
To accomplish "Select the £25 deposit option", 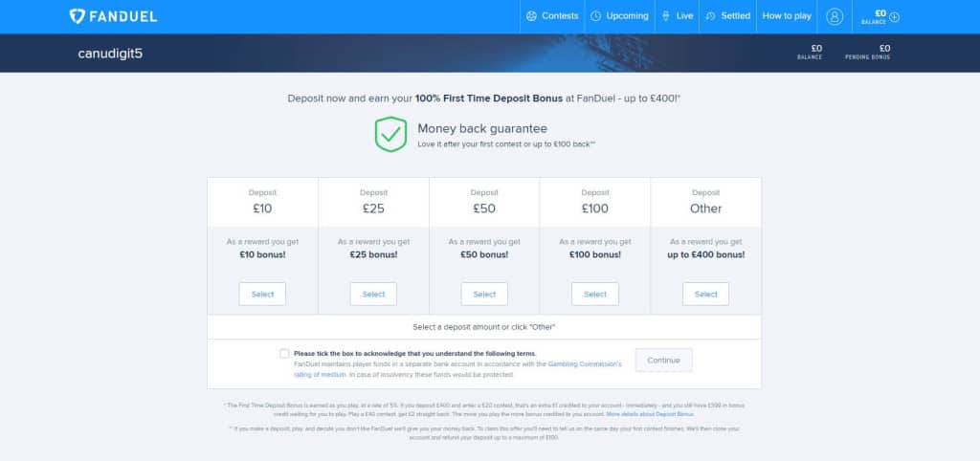I will click(x=373, y=295).
